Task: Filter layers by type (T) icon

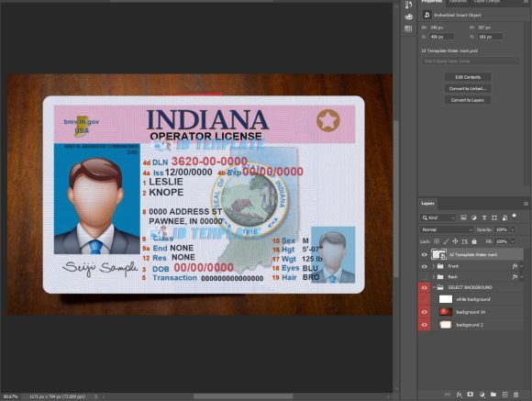Action: point(484,217)
